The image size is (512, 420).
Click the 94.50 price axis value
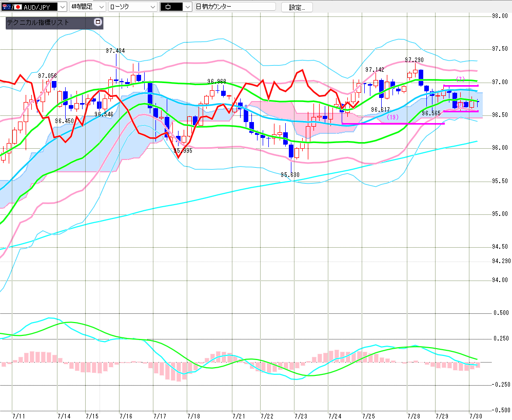click(x=500, y=247)
